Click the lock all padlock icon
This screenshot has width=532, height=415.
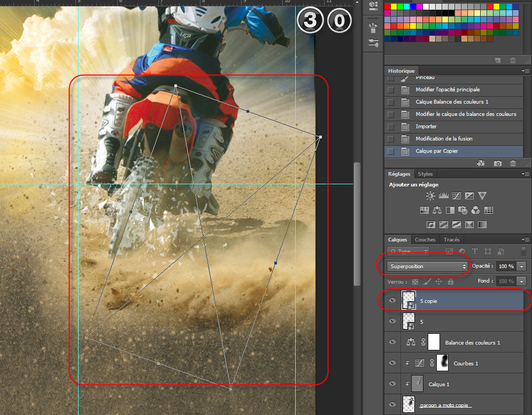coord(450,281)
